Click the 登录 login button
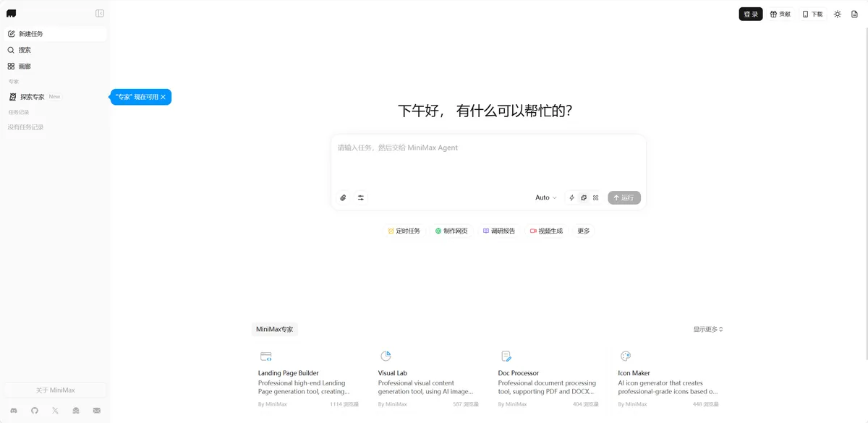The width and height of the screenshot is (868, 423). pos(751,14)
